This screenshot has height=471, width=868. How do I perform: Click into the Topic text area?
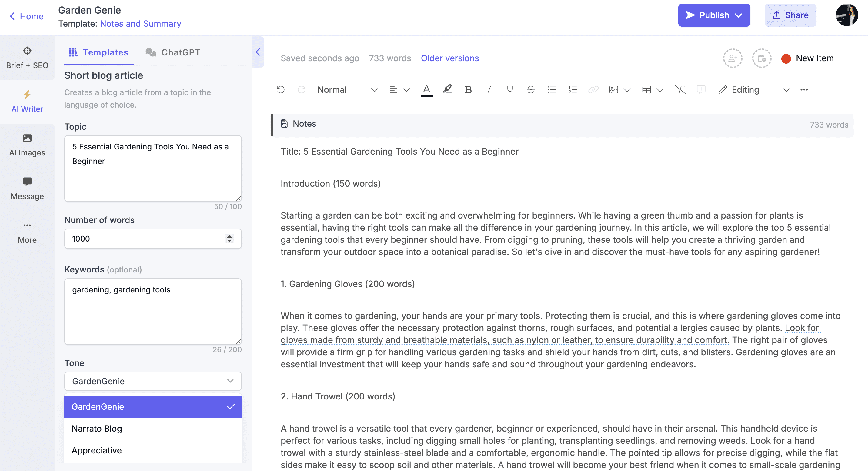point(153,169)
